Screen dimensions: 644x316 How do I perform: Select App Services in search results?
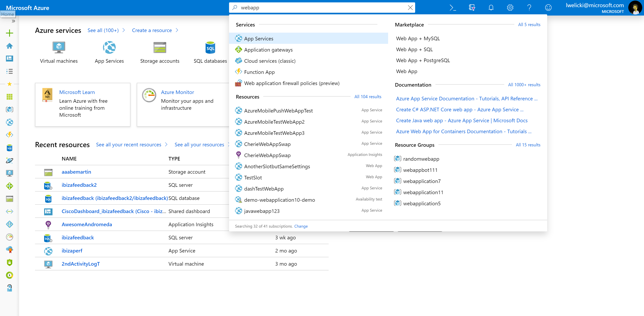point(258,39)
